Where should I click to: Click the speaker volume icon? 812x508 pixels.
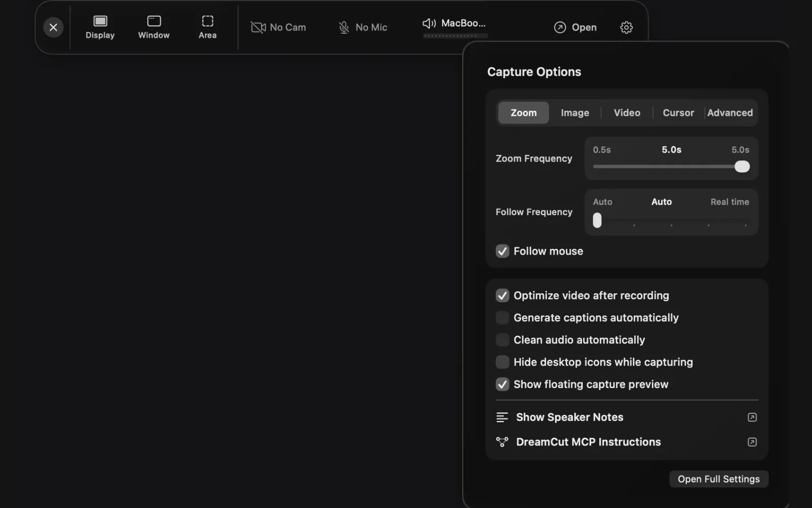coord(429,23)
